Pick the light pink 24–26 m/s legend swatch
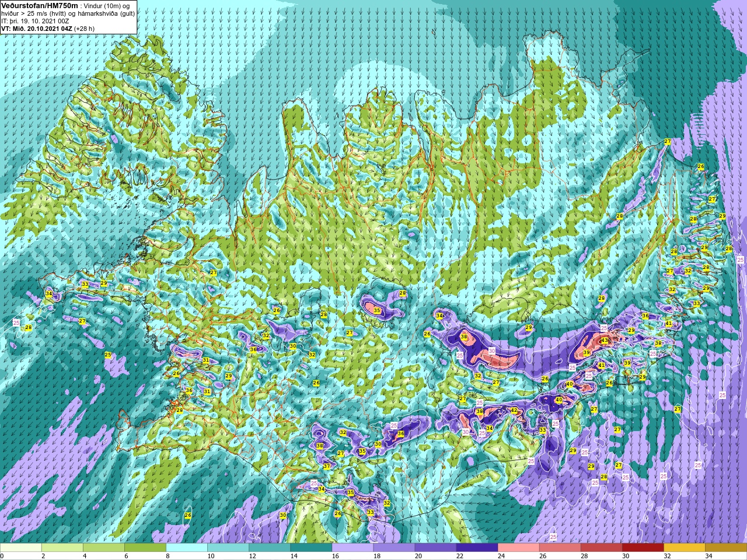The width and height of the screenshot is (747, 560). coord(518,548)
